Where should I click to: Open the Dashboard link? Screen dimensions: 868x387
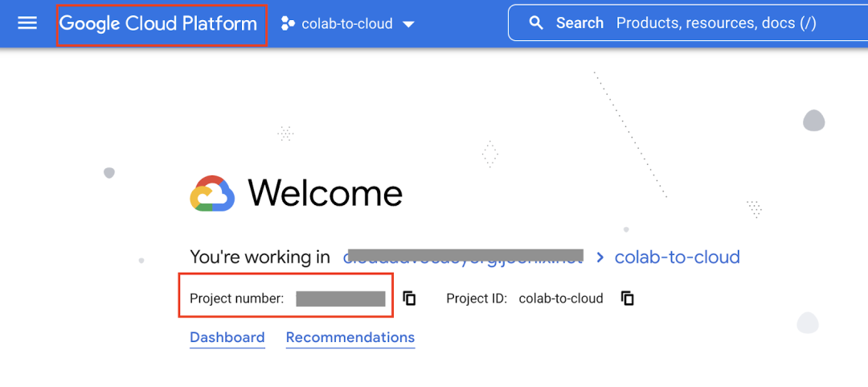pos(227,337)
